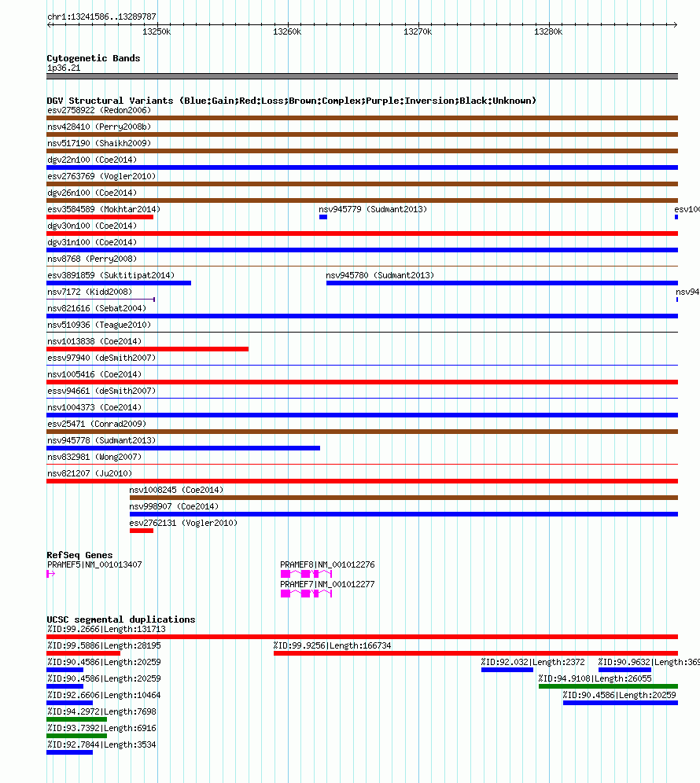Image resolution: width=700 pixels, height=783 pixels.
Task: Click the magenta PRAMEF7 gene glyph
Action: (x=306, y=594)
